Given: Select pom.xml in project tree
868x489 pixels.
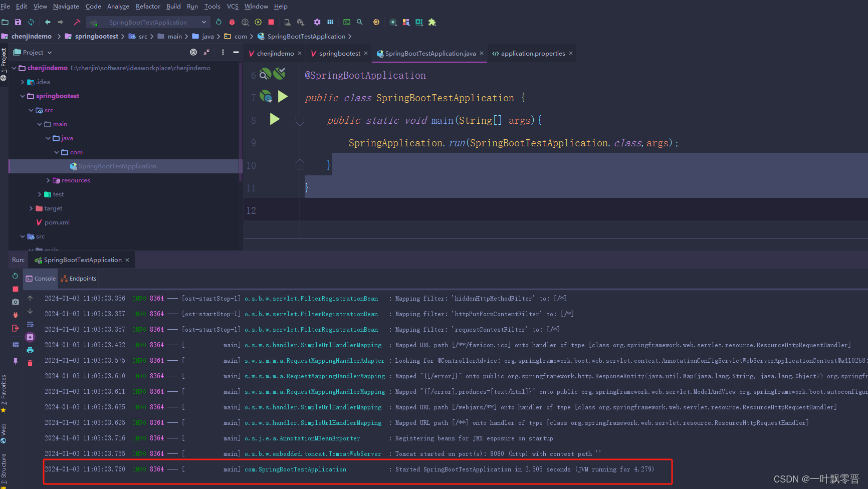Looking at the screenshot, I should point(53,222).
